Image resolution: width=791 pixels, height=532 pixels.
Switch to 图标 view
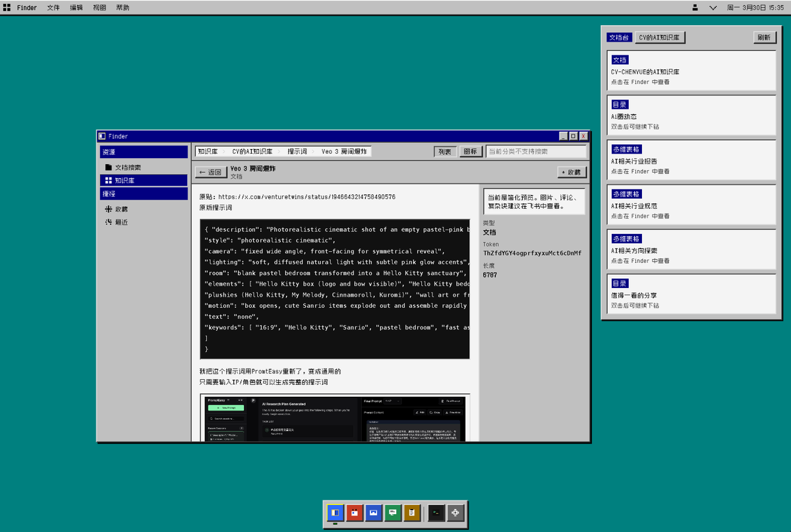pos(471,151)
